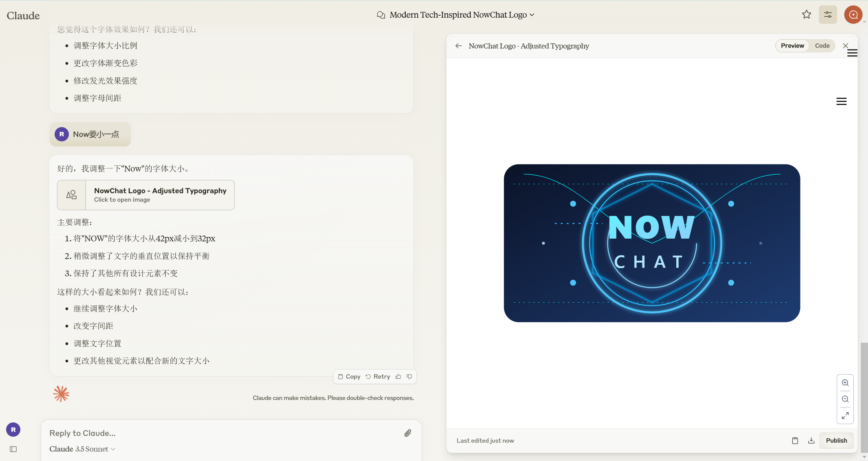Open conversation title dropdown menu
The height and width of the screenshot is (461, 868).
pos(532,15)
